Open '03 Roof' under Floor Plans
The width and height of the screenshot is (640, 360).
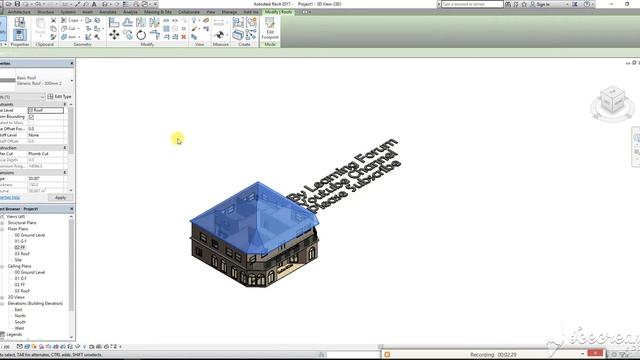22,254
